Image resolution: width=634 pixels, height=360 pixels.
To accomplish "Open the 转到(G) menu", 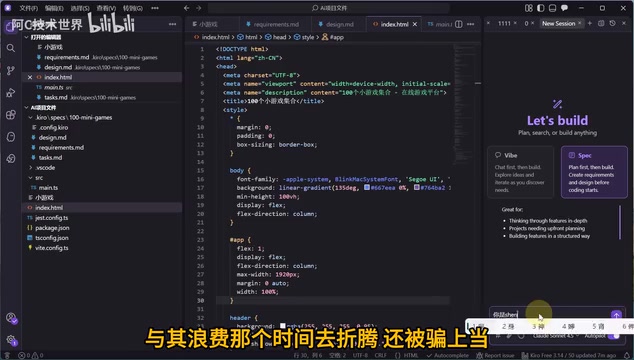I will [x=133, y=8].
